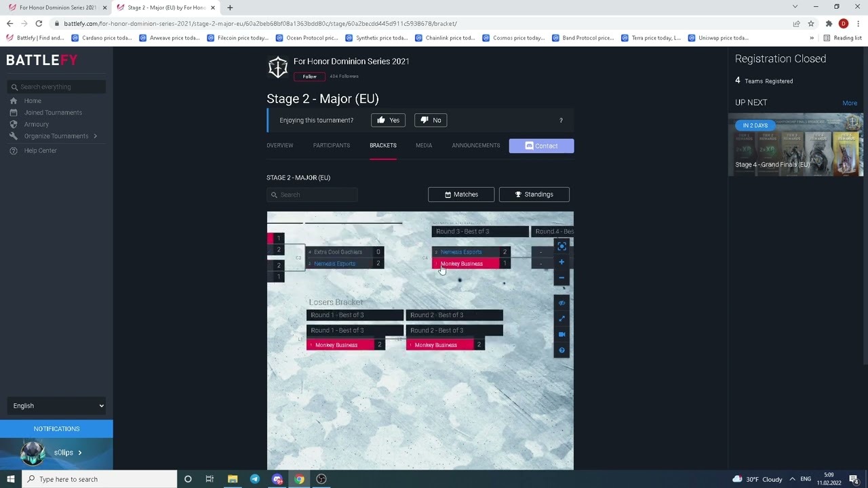Open Task View in the taskbar
This screenshot has width=868, height=488.
[x=210, y=479]
